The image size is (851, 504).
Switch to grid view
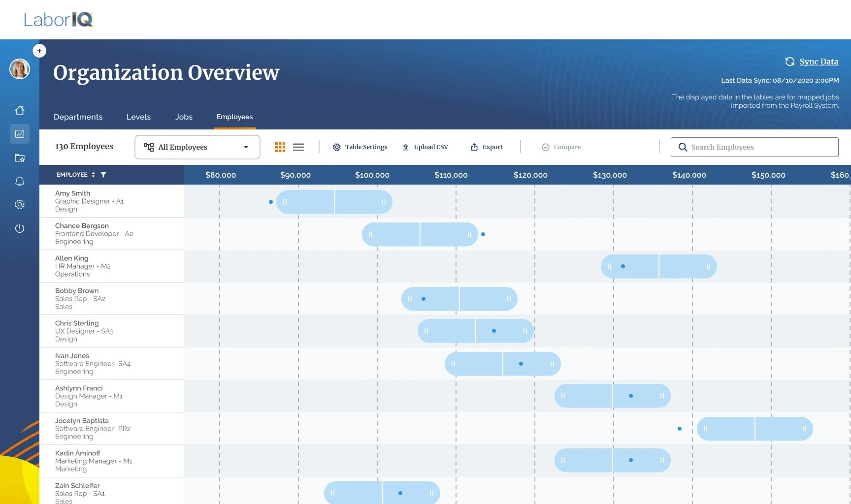coord(280,147)
